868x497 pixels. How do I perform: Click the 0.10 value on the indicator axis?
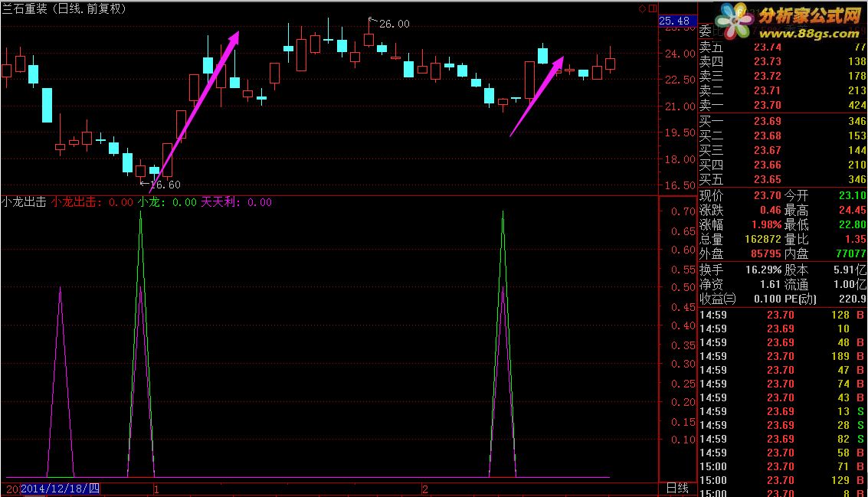683,440
